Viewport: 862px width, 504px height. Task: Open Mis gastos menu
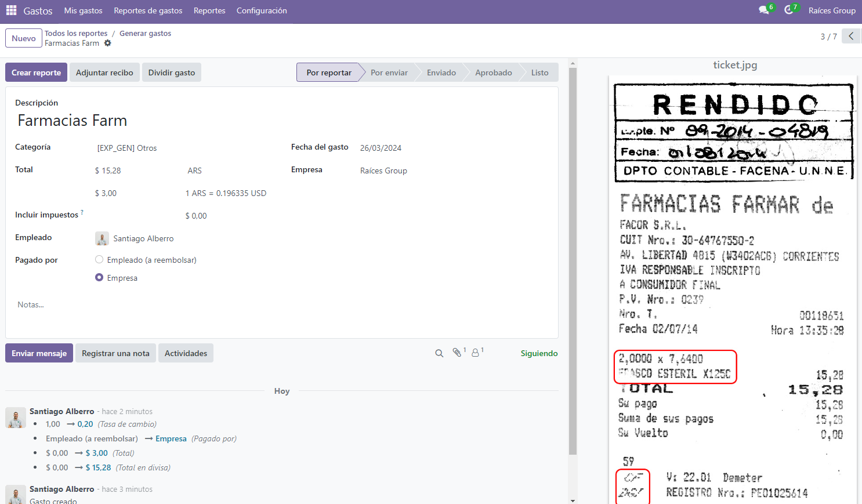83,10
